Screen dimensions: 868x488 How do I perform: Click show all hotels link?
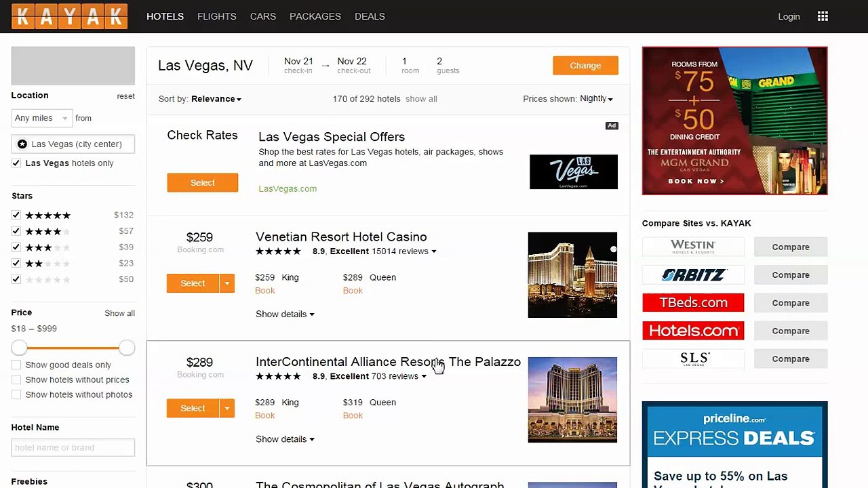click(x=421, y=99)
